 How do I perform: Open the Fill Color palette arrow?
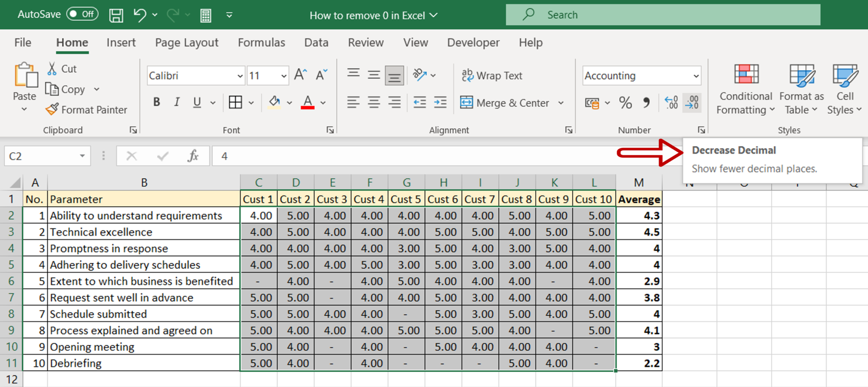point(289,103)
